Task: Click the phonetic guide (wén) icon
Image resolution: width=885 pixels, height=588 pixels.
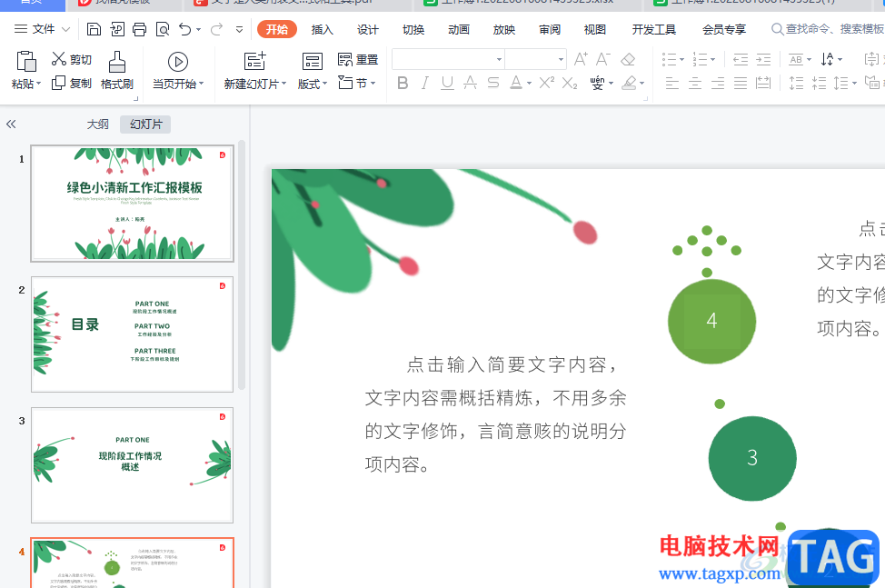Action: (x=597, y=84)
